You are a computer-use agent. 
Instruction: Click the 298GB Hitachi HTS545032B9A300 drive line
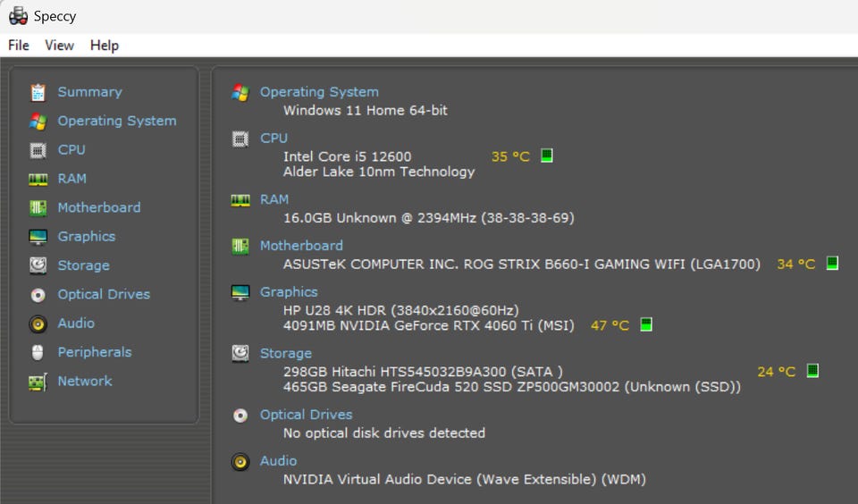click(423, 372)
